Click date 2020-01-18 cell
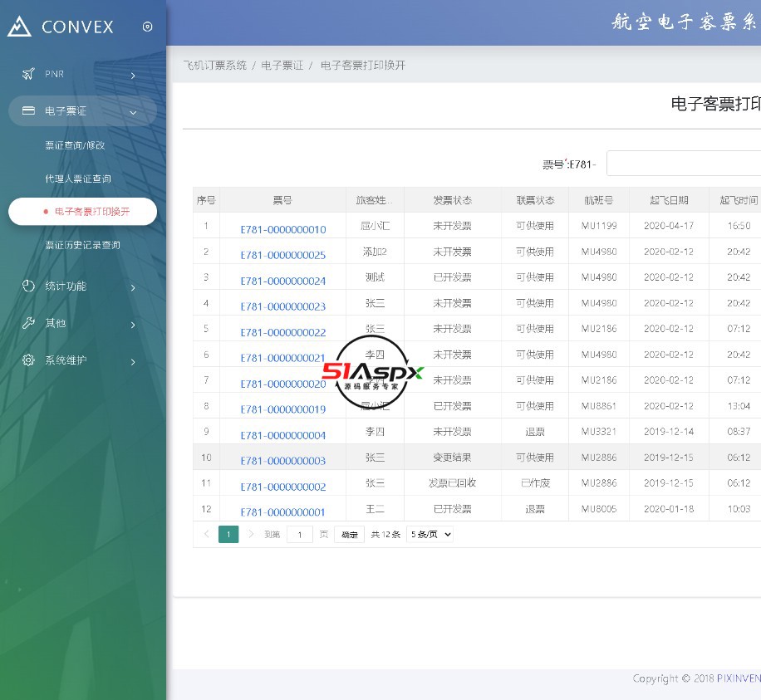 coord(669,508)
